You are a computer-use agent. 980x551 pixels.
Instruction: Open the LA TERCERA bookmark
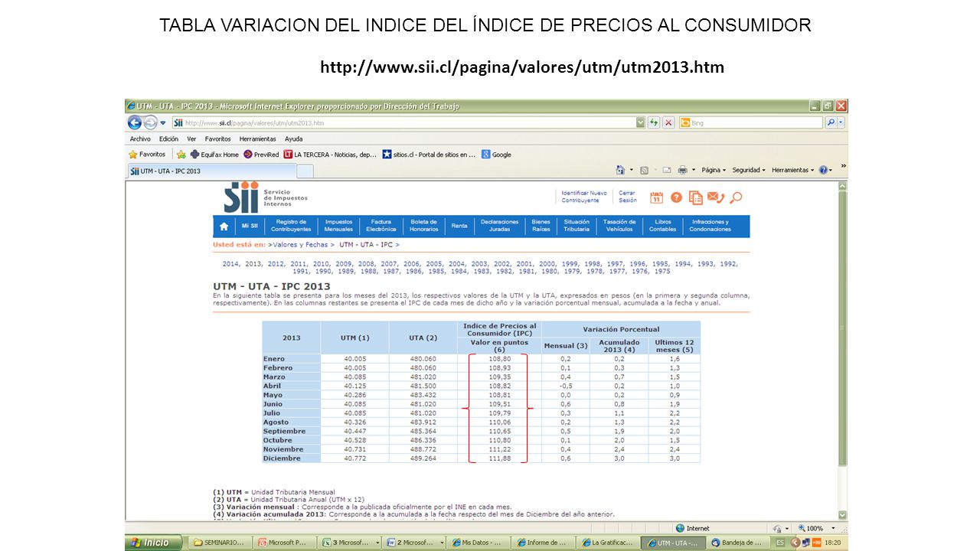(x=330, y=155)
